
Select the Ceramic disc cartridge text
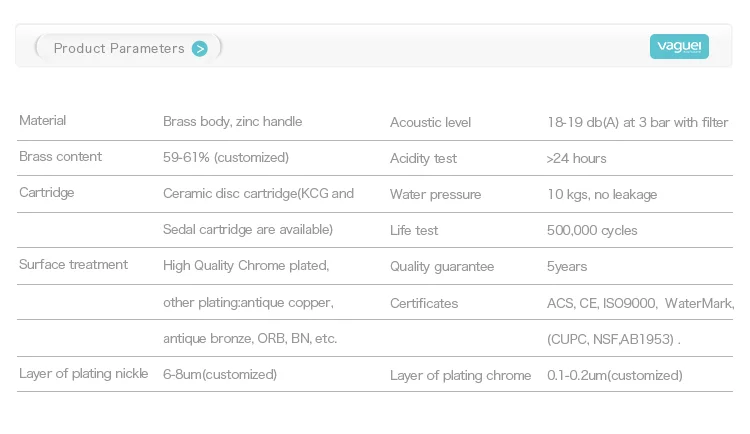258,194
